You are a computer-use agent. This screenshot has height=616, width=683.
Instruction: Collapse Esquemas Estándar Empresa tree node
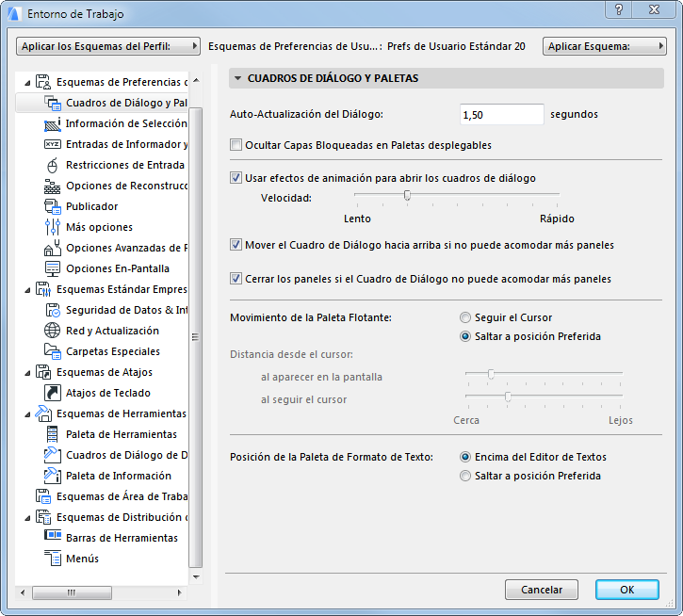(27, 290)
